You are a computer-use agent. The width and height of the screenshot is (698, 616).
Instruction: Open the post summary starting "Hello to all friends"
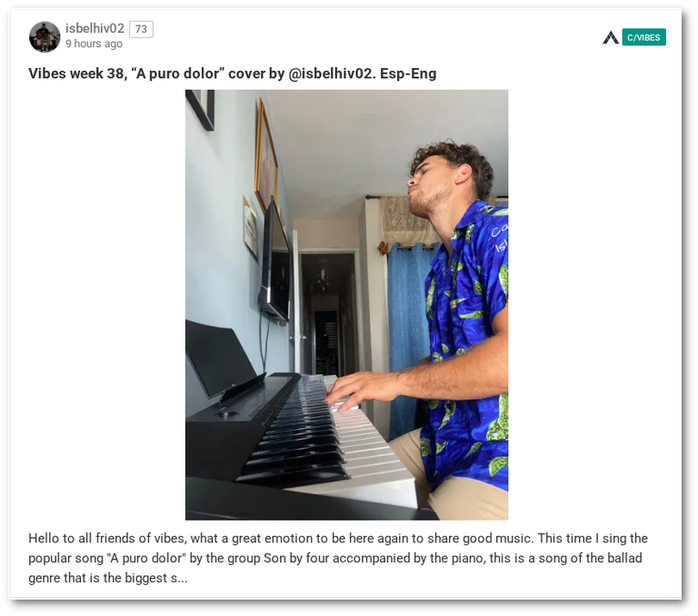click(x=338, y=558)
